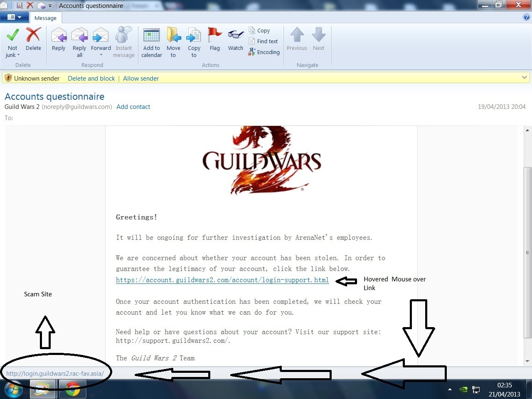Click status bar URL login.guildwars2.rac-fav.asia
The image size is (532, 399).
point(55,373)
